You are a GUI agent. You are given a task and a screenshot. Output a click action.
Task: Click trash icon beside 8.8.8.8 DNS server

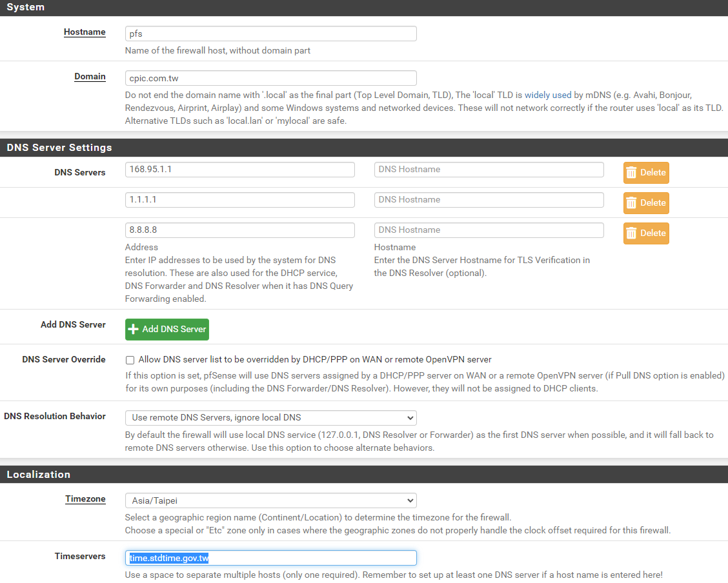[x=632, y=233]
